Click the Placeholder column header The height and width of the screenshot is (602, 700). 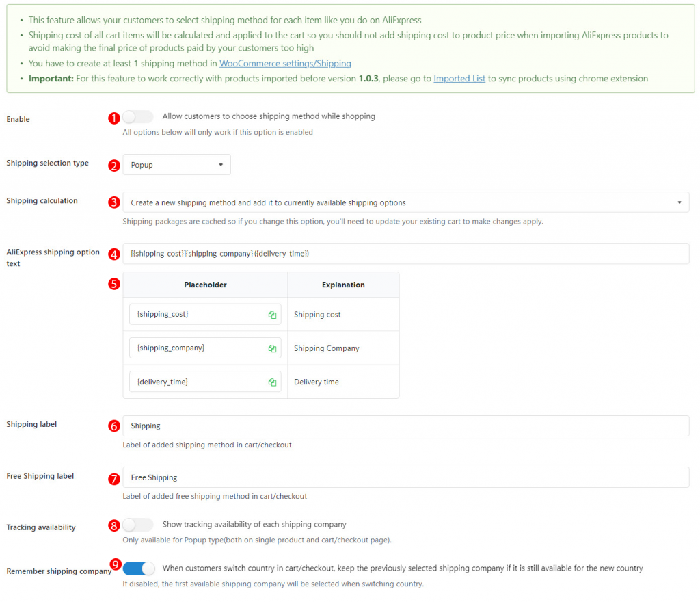[204, 285]
